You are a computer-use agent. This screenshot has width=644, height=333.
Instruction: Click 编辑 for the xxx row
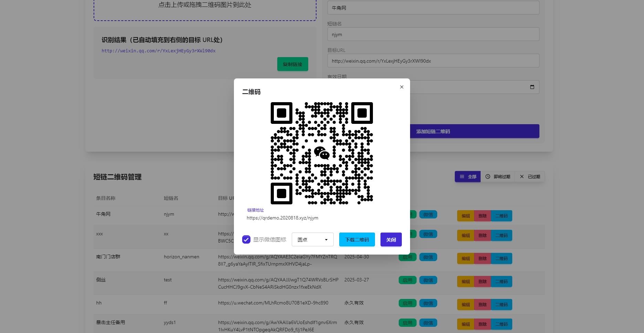[465, 235]
